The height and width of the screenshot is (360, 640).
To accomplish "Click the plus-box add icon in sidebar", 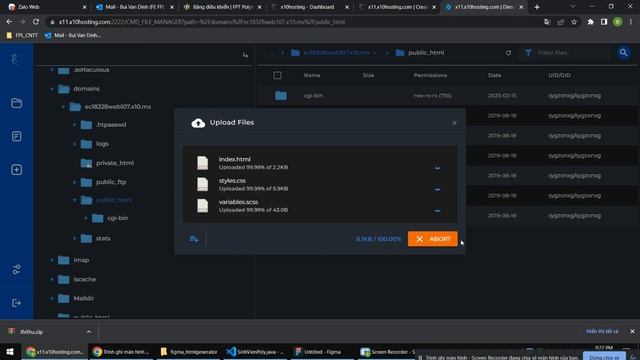I will (x=16, y=170).
